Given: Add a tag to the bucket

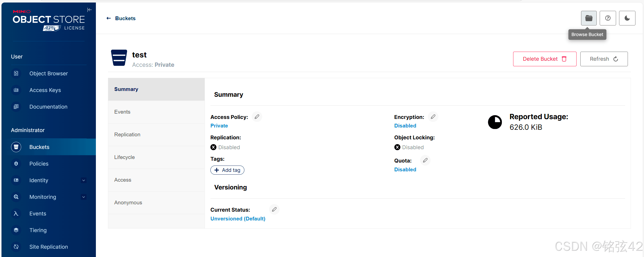Looking at the screenshot, I should click(x=227, y=170).
